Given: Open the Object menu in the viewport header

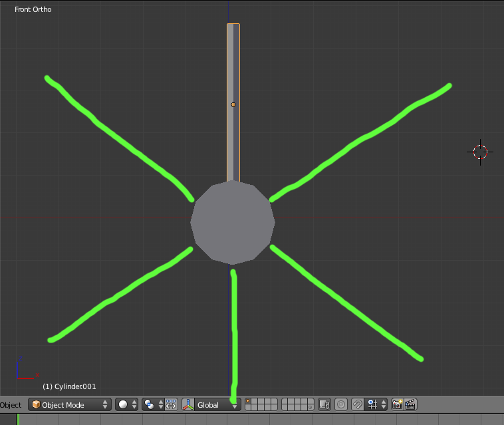Looking at the screenshot, I should 10,405.
